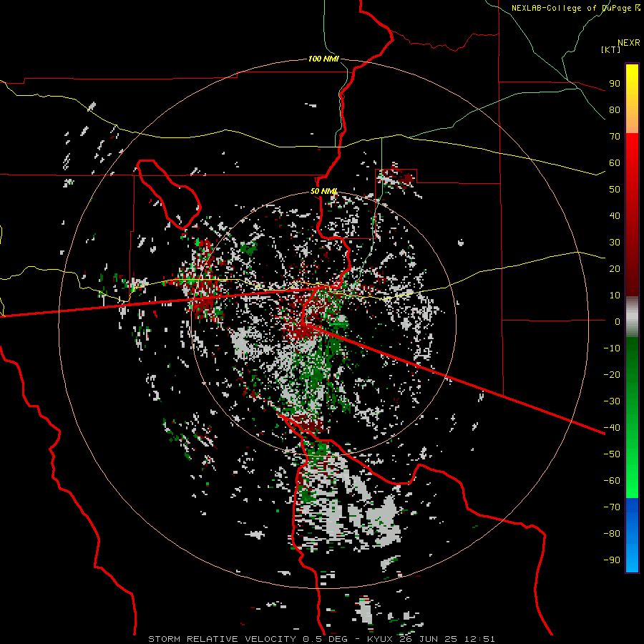Click the [KT] units label
The height and width of the screenshot is (644, 644).
pos(611,49)
